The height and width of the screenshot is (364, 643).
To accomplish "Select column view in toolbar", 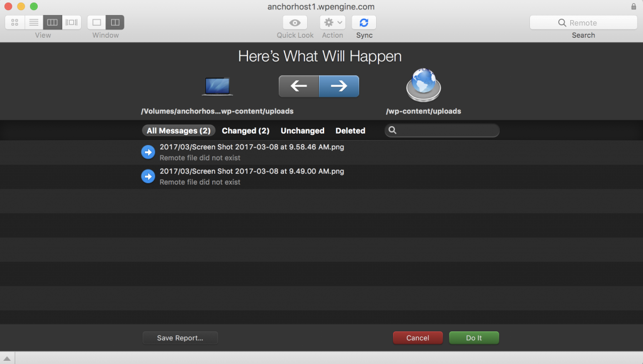I will point(53,23).
